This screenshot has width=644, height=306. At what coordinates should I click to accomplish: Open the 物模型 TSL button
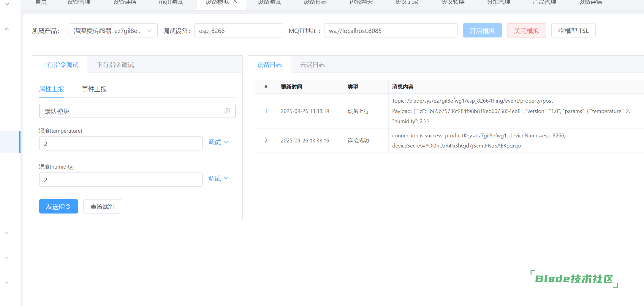[573, 31]
